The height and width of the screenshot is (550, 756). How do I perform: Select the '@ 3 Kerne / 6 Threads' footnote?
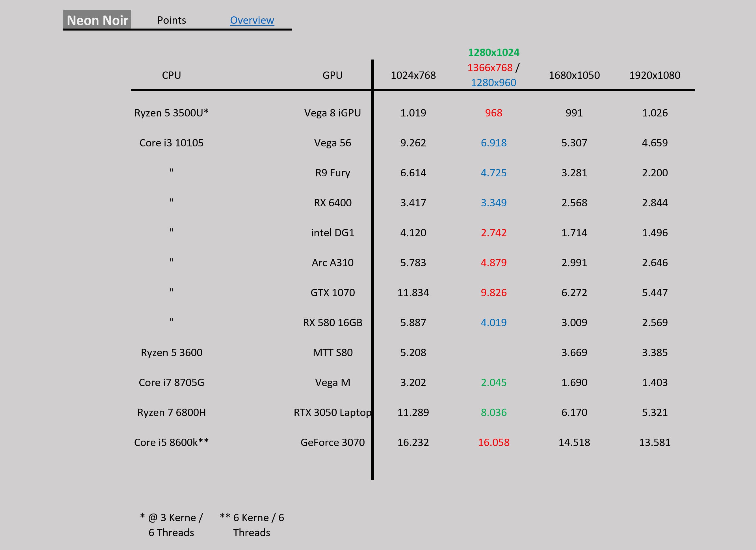click(171, 525)
